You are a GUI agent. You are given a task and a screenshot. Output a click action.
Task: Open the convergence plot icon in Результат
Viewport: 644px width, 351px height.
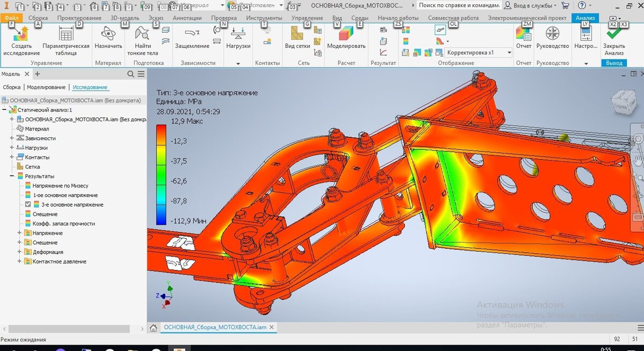point(383,53)
